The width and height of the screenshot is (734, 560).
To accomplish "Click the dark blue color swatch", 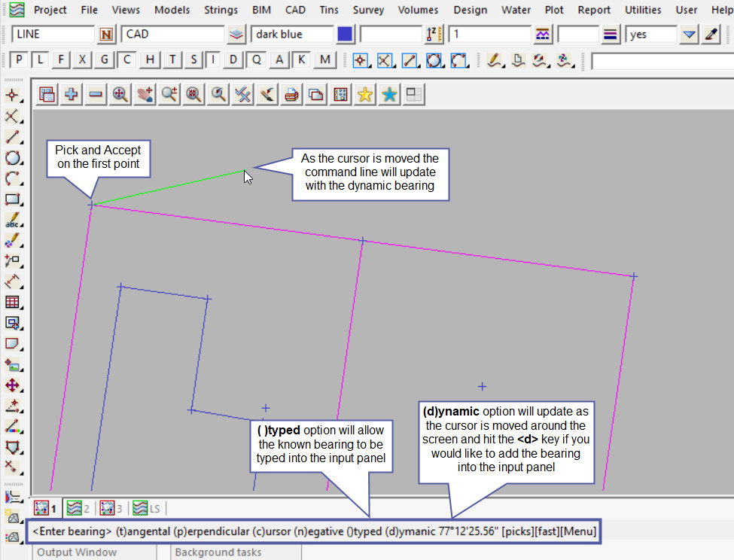I will point(345,35).
